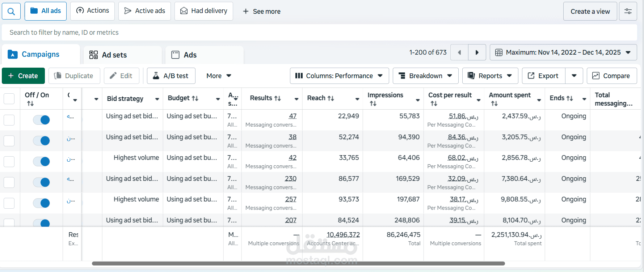Open the view settings sliders icon
Viewport: 644px width, 272px height.
coord(628,11)
